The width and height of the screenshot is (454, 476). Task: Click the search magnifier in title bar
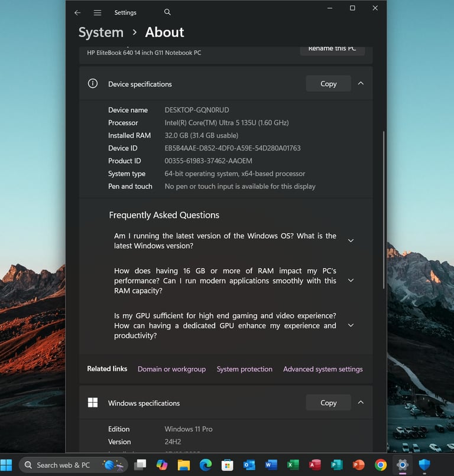tap(167, 12)
